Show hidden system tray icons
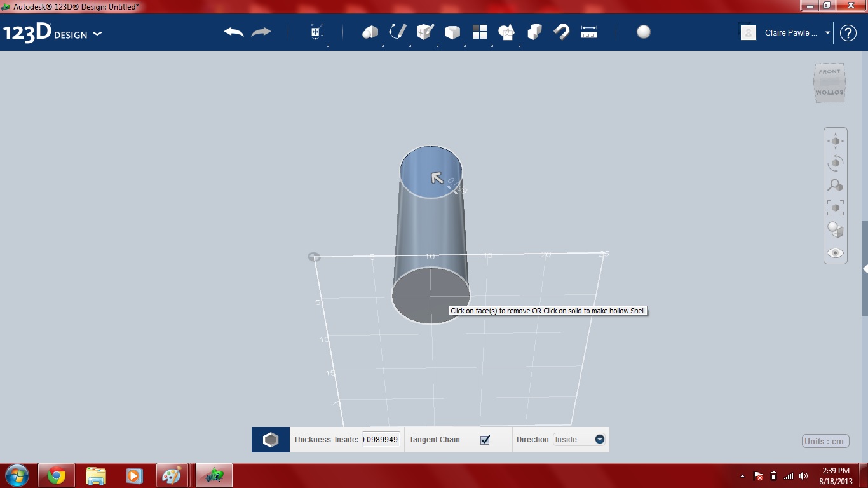 [743, 476]
